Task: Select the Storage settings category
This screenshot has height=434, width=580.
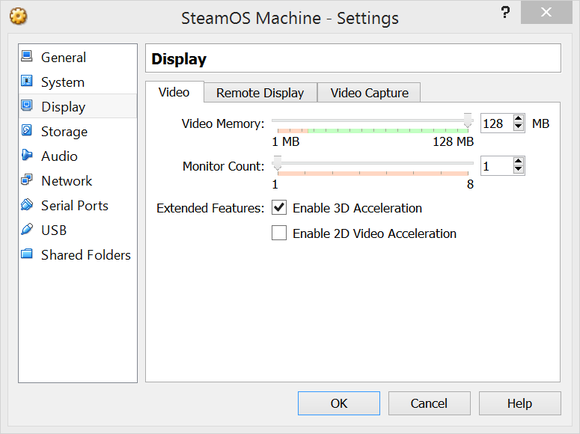Action: 78,131
